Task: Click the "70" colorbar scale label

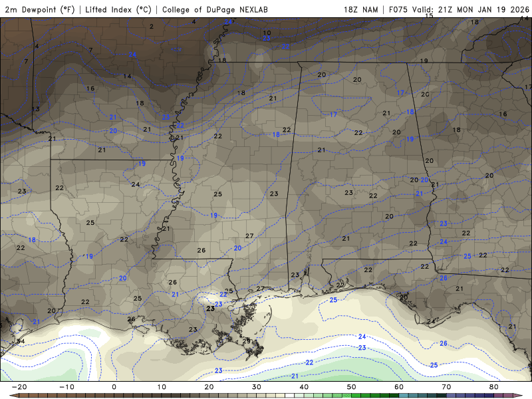Action: point(446,387)
